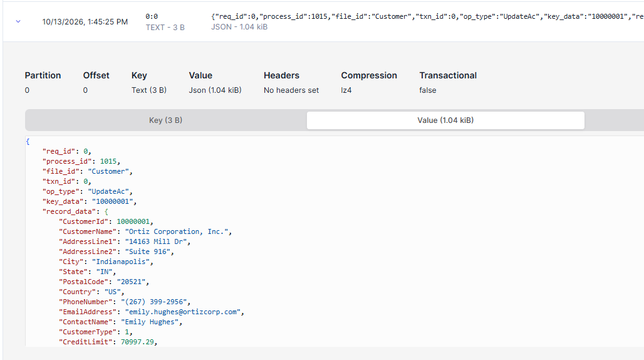
Task: Click the Key header label in metadata
Action: tap(139, 76)
